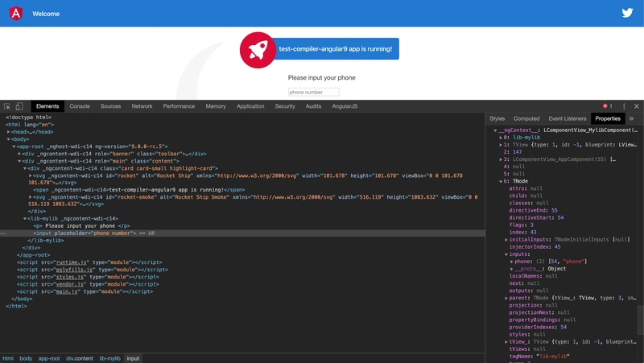Toggle the device toolbar icon
Screen dimensions: 644x363
coord(19,106)
